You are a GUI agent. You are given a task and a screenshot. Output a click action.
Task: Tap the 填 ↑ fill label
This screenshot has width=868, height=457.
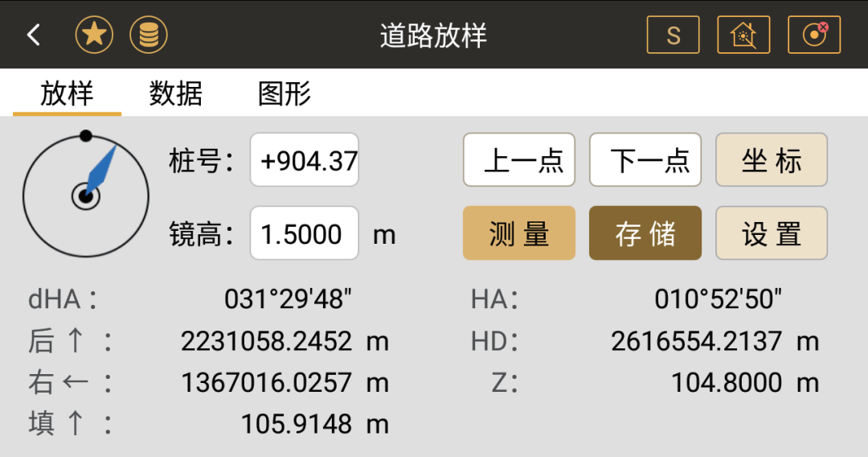70,424
